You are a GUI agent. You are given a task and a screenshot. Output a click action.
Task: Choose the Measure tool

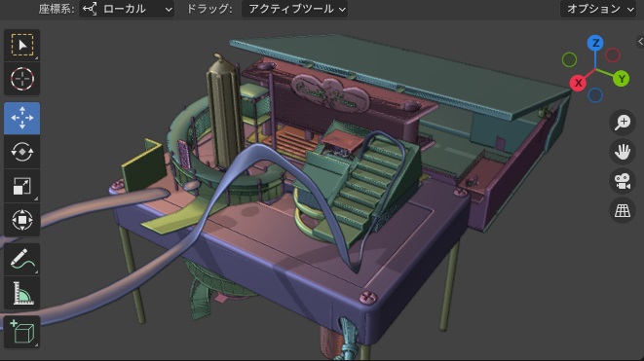pos(22,293)
